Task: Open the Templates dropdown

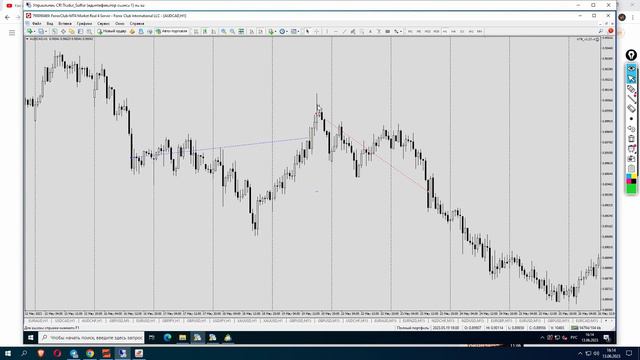Action: [x=294, y=31]
